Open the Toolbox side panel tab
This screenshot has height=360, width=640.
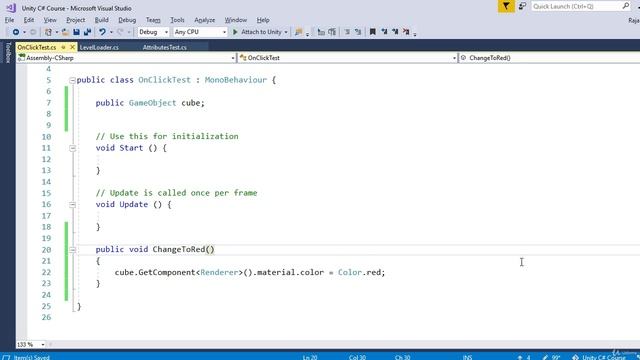(8, 53)
